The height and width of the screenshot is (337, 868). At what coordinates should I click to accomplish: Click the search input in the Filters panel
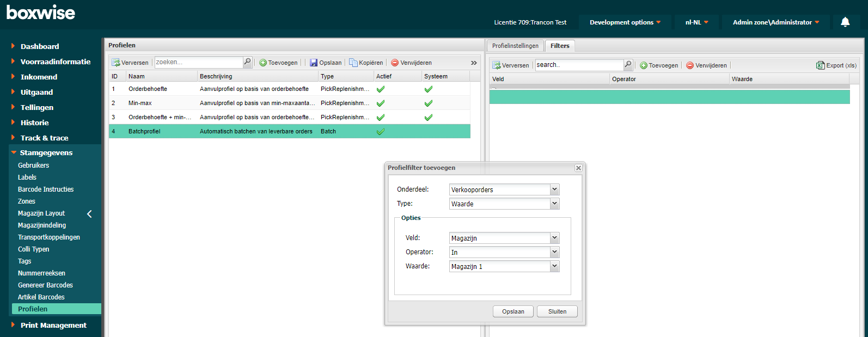coord(578,65)
